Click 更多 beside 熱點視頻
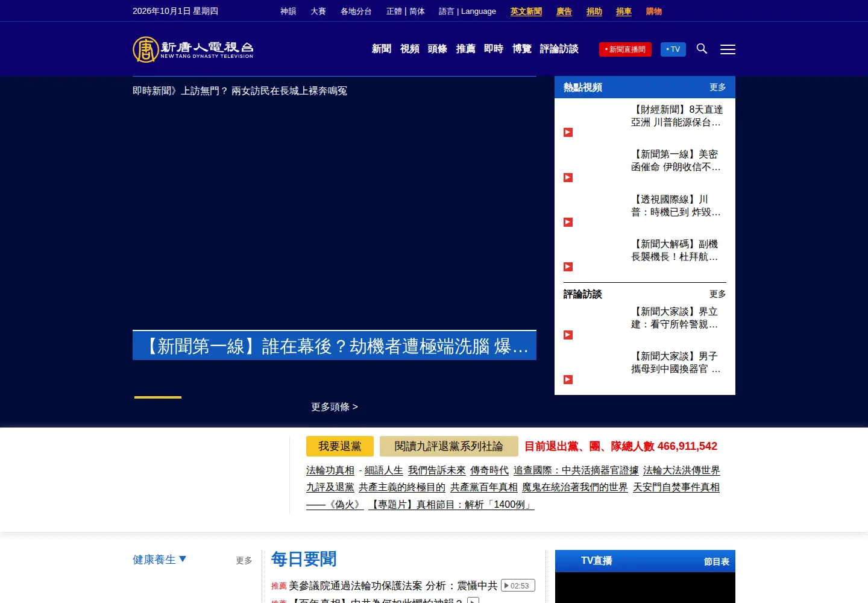The width and height of the screenshot is (868, 603). coord(718,87)
